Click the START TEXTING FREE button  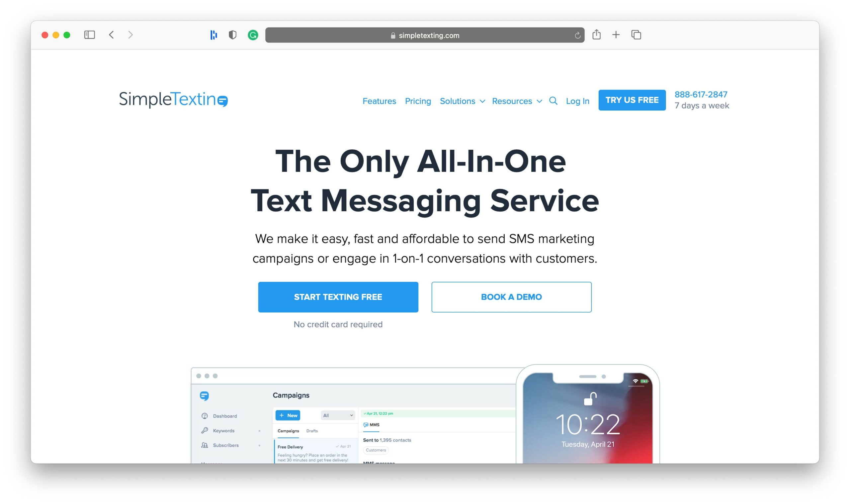[338, 296]
